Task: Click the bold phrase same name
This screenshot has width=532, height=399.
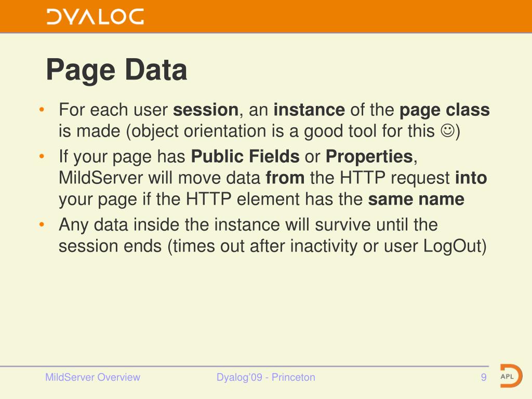Action: click(416, 199)
